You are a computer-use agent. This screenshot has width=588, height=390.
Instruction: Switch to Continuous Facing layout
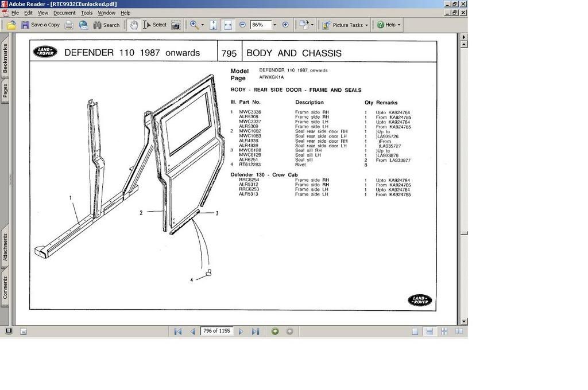point(444,331)
